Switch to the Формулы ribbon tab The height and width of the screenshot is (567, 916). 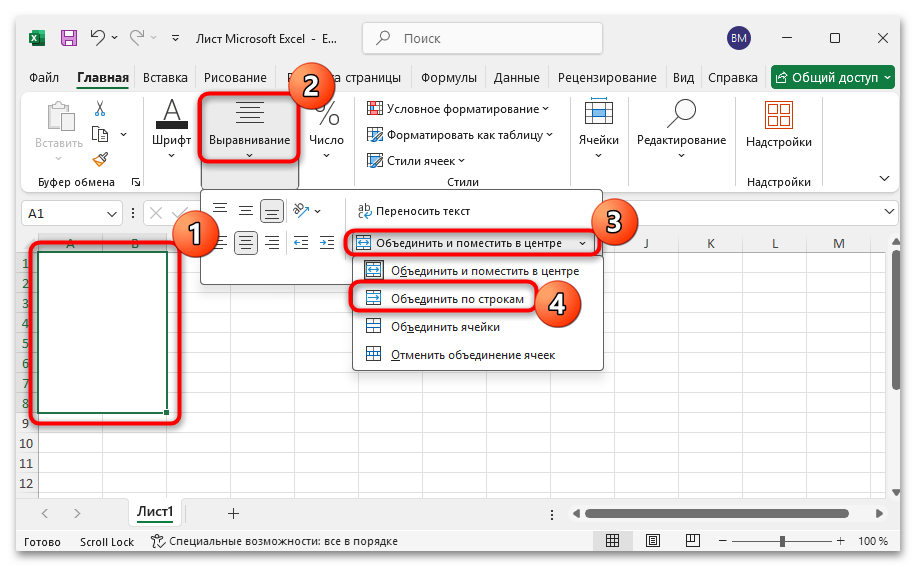point(448,77)
